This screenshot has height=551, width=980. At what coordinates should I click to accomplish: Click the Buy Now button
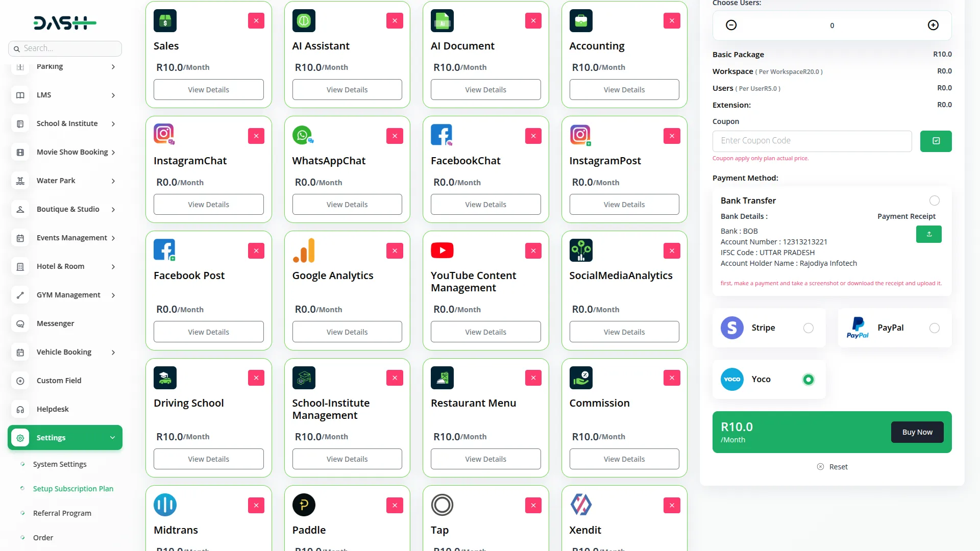click(917, 432)
